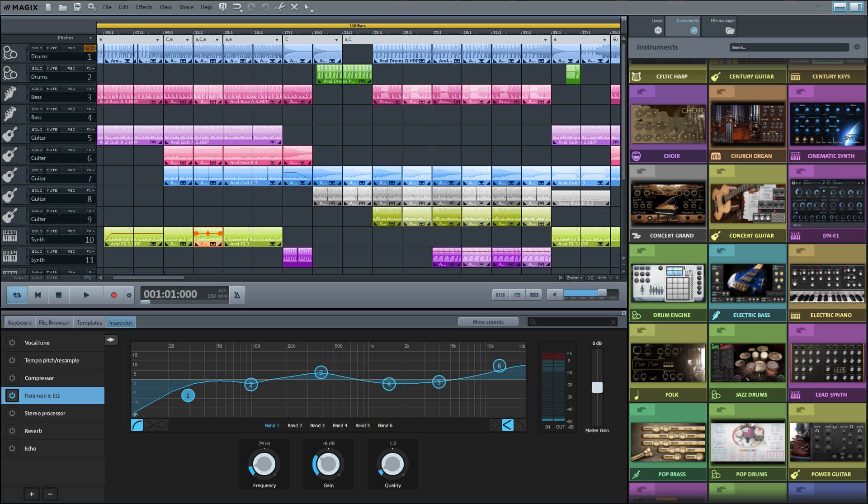The width and height of the screenshot is (868, 504).
Task: Click the play button in transport controls
Action: 86,295
